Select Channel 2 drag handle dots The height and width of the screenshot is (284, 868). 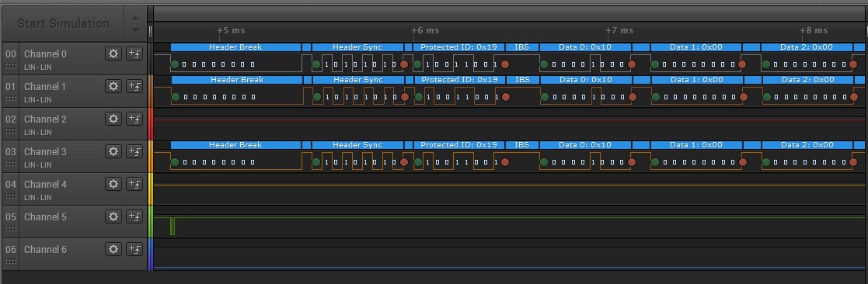11,131
